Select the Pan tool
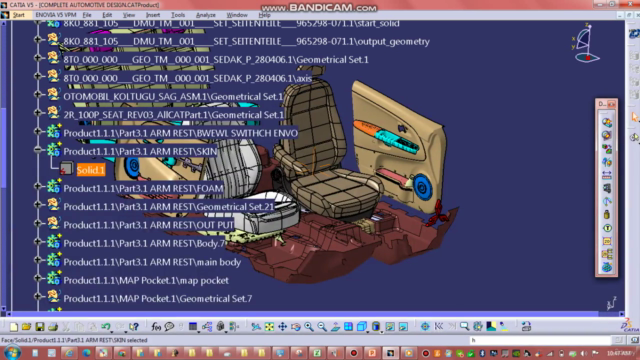640x360 pixels. coord(282,327)
